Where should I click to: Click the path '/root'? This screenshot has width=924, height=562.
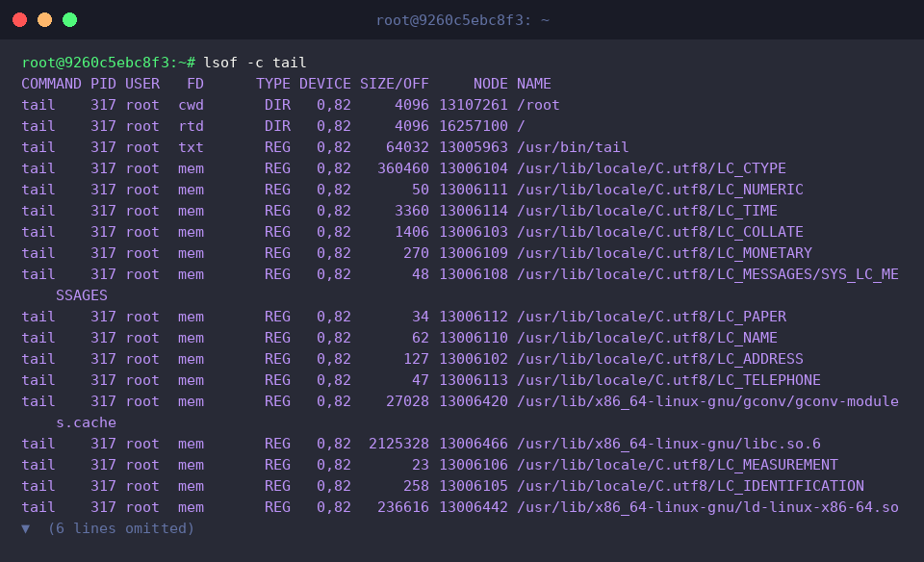click(x=538, y=105)
